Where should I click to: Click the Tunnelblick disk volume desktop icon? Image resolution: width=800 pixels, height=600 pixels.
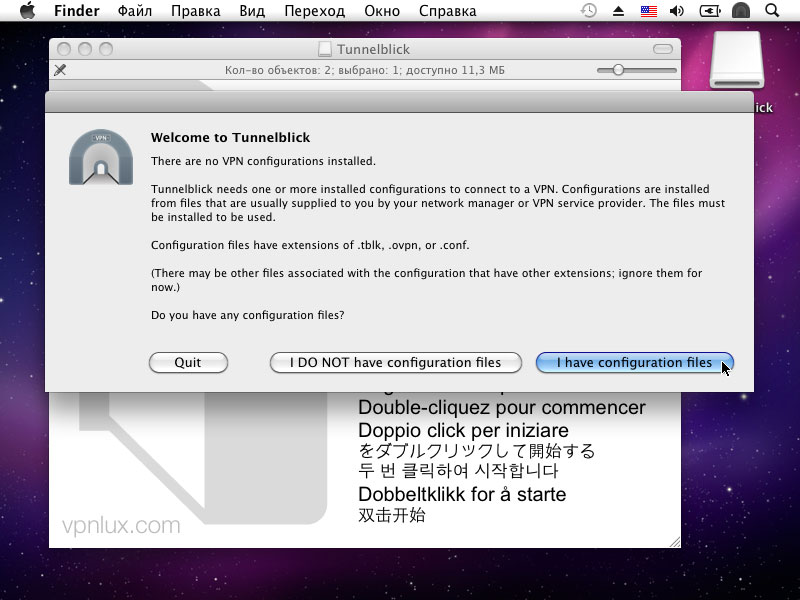tap(737, 60)
